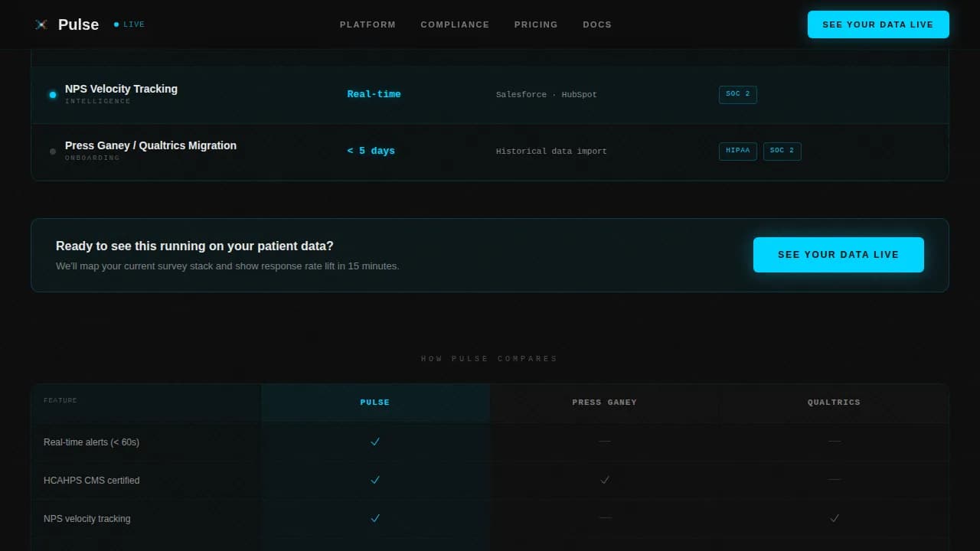Click Press Ganey dash for Real-time alerts
Screen dimensions: 980x551
tap(605, 442)
